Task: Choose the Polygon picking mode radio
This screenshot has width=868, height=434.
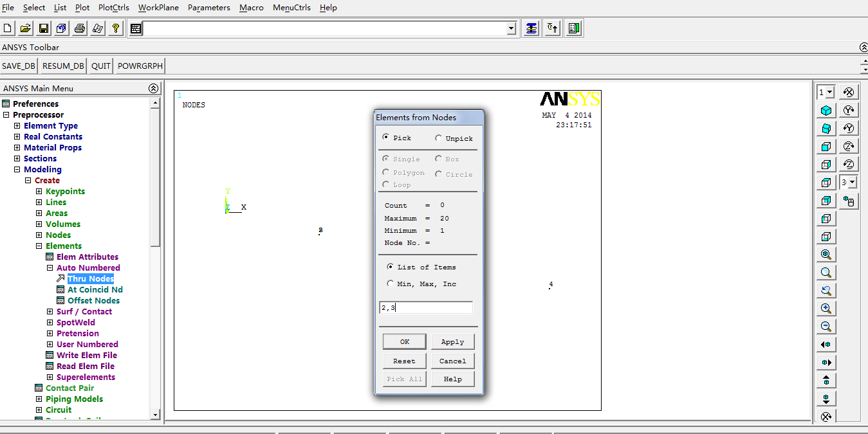Action: pyautogui.click(x=385, y=172)
